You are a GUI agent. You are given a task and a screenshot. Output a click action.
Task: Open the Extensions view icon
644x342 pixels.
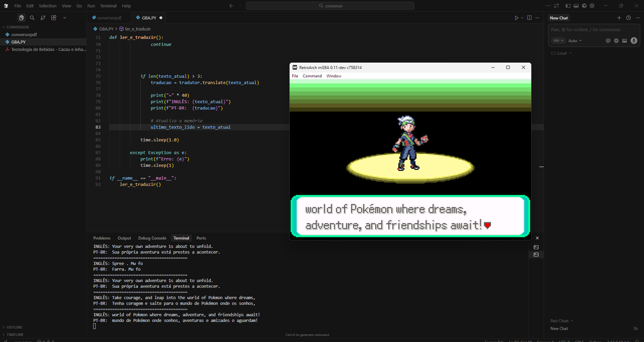[54, 18]
